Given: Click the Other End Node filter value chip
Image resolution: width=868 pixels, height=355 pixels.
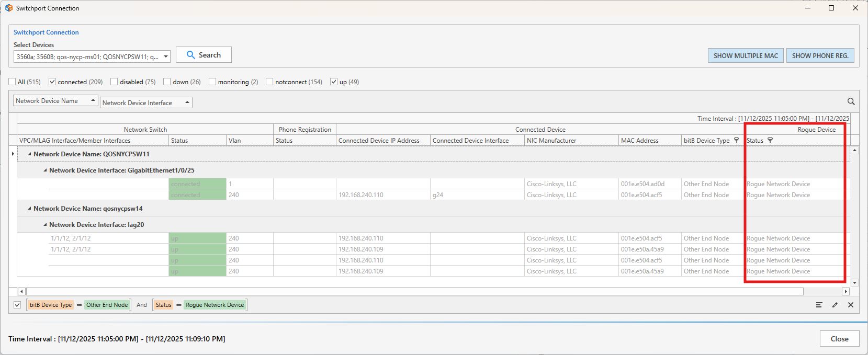Looking at the screenshot, I should pyautogui.click(x=107, y=305).
